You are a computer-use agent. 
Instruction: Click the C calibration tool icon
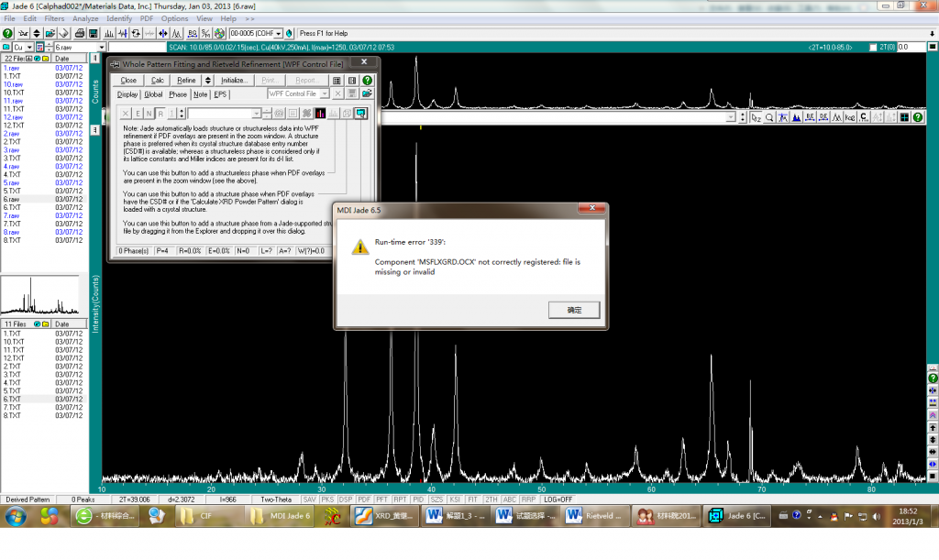[x=864, y=118]
